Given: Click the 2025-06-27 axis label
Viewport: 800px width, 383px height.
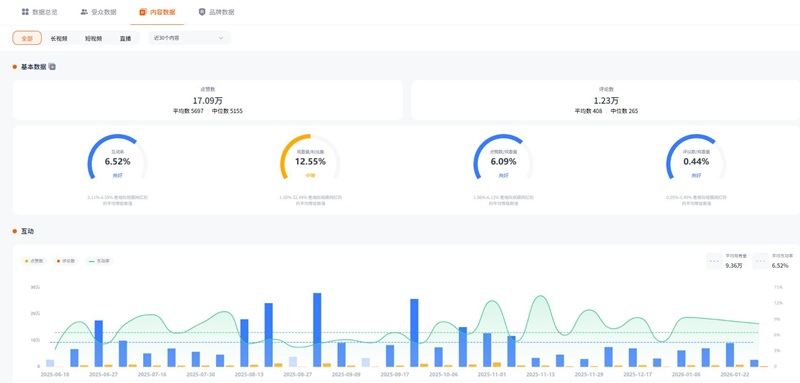Looking at the screenshot, I should [x=103, y=374].
